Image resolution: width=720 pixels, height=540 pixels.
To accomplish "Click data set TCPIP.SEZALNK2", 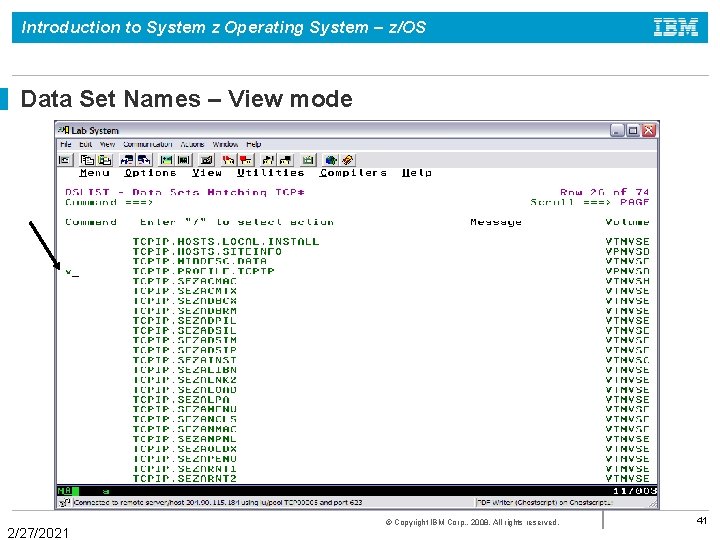I will pyautogui.click(x=185, y=380).
